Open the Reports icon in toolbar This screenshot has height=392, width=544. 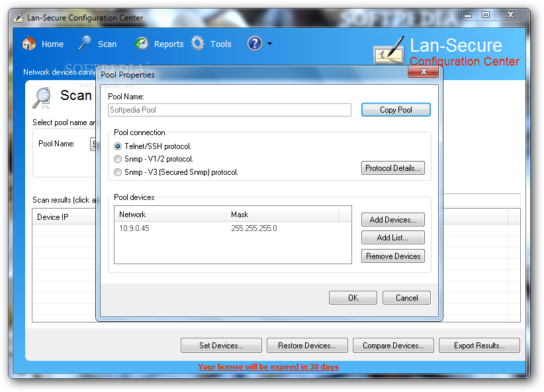pyautogui.click(x=142, y=44)
